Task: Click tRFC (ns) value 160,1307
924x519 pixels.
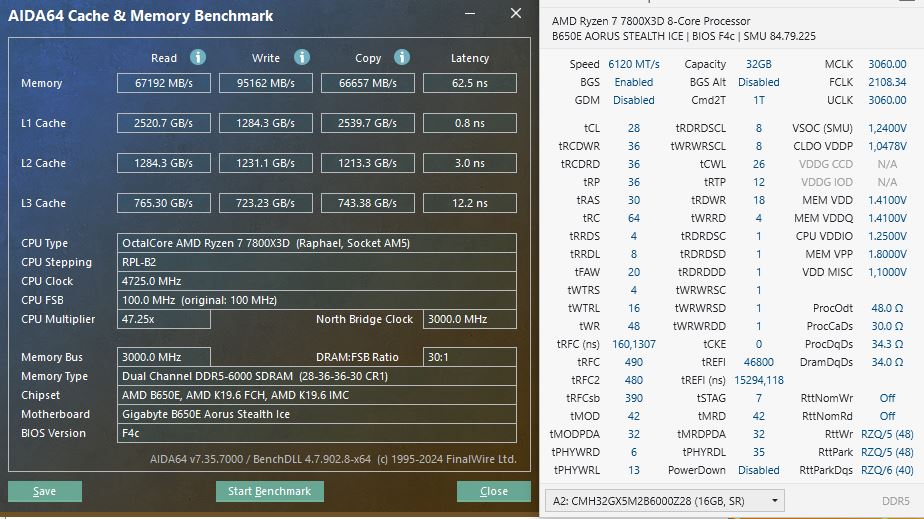Action: [x=633, y=344]
